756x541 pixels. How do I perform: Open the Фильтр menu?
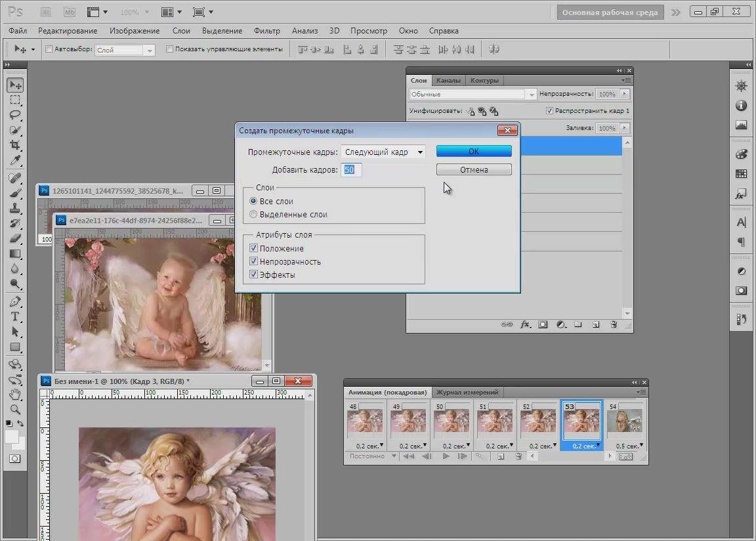[x=266, y=31]
